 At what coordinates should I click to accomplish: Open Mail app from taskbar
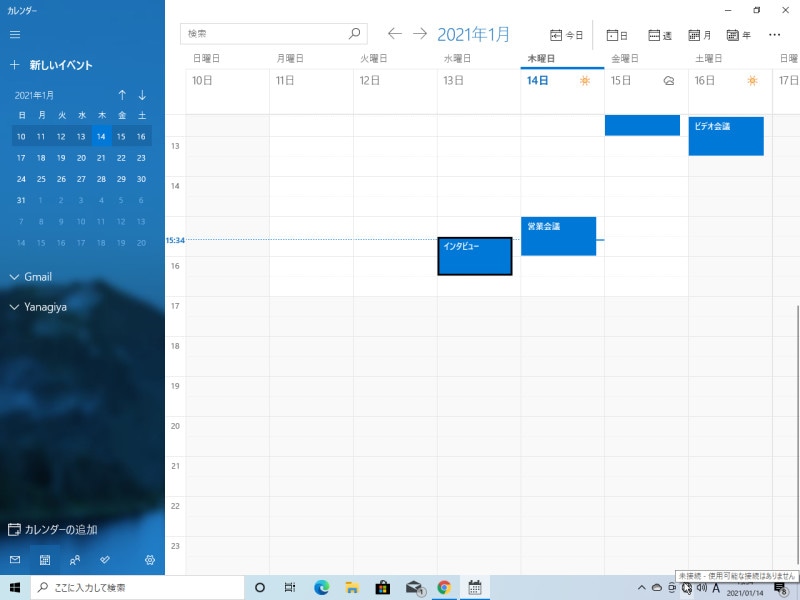pyautogui.click(x=414, y=588)
